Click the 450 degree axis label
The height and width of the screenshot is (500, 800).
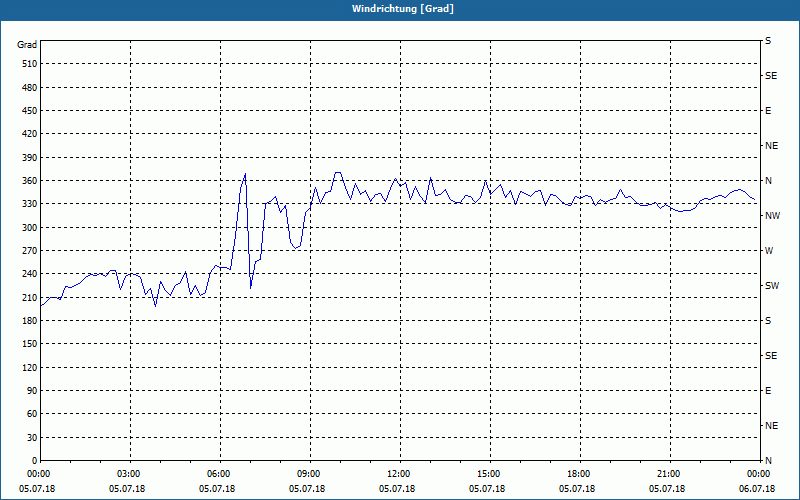click(30, 111)
